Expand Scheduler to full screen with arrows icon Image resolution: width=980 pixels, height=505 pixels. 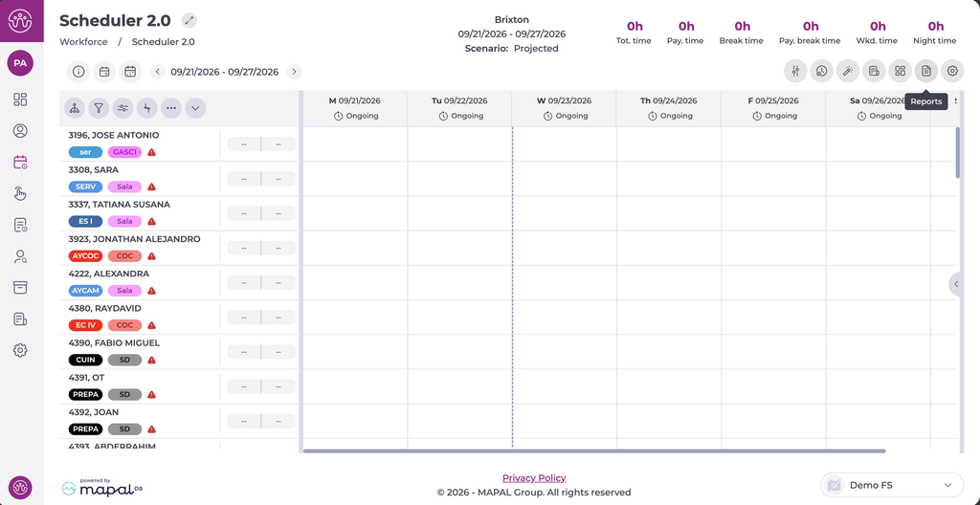[x=189, y=21]
